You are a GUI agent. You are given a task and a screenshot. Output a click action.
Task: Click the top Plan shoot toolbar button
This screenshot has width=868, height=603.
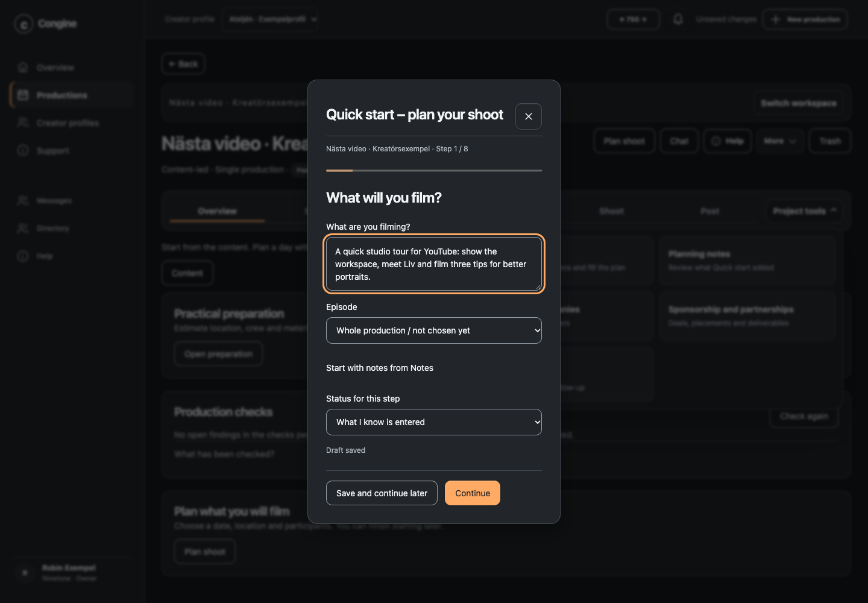(x=624, y=141)
